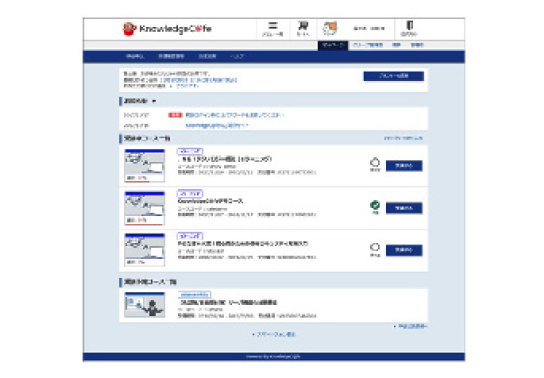Click the start button for the third course

click(x=404, y=250)
